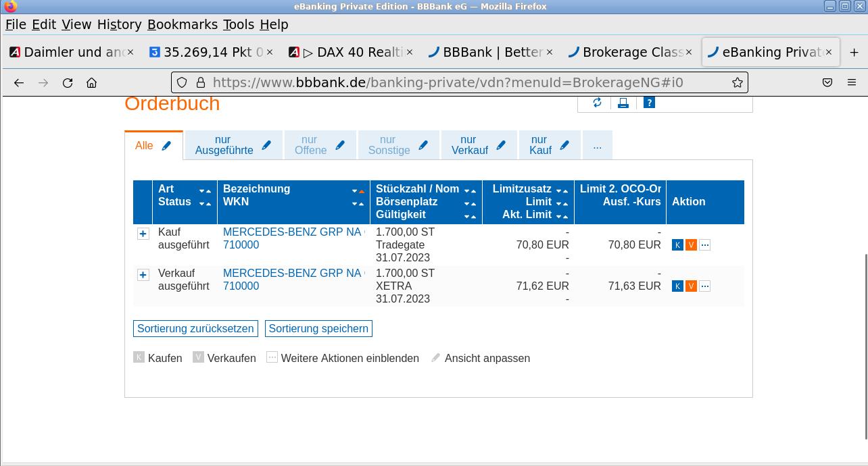Image resolution: width=868 pixels, height=466 pixels.
Task: Click the print icon in the Orderbuch toolbar
Action: tap(623, 103)
